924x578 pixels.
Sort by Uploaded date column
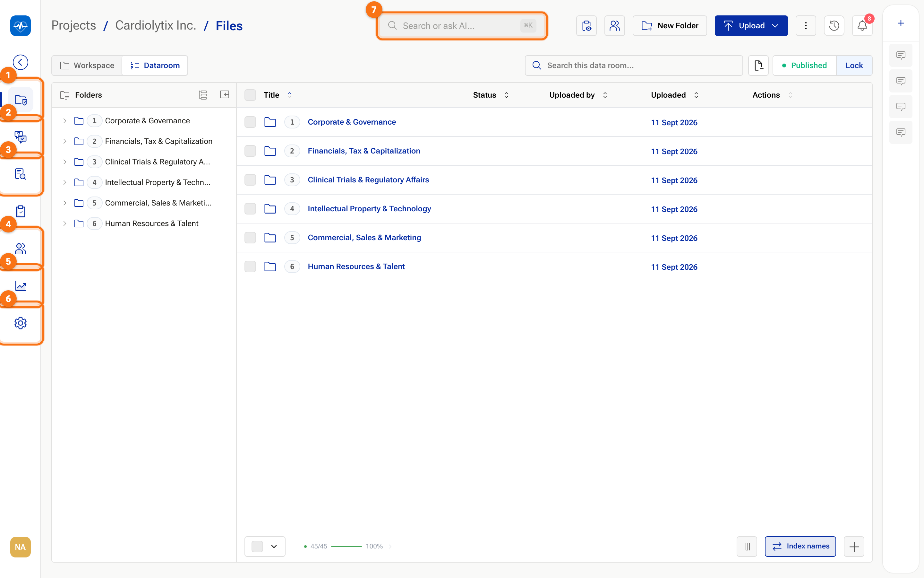pyautogui.click(x=696, y=95)
